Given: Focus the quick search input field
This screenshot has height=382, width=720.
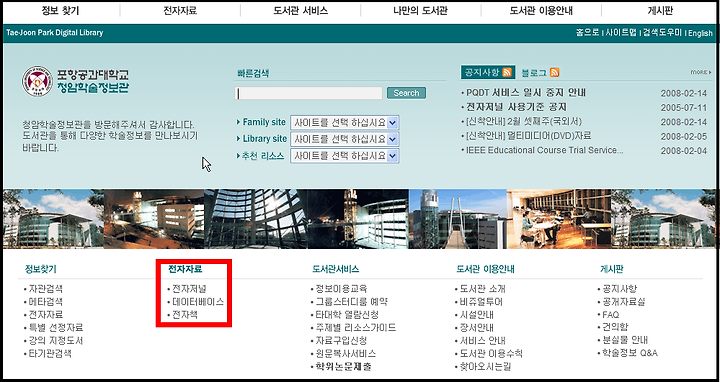Looking at the screenshot, I should coord(309,93).
